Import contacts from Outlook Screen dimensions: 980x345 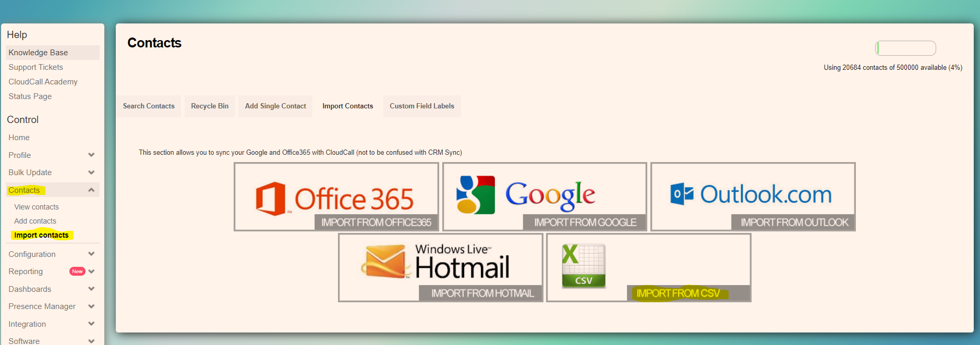point(793,223)
